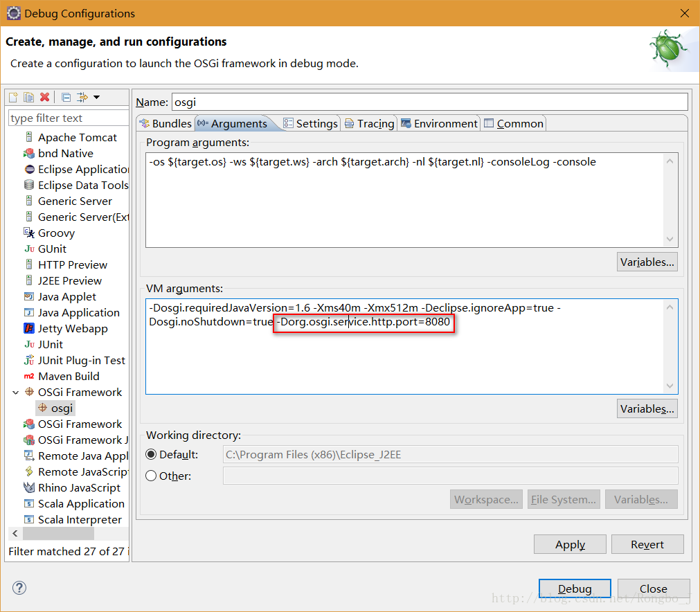This screenshot has width=700, height=612.
Task: Click the Debug button
Action: coord(575,588)
